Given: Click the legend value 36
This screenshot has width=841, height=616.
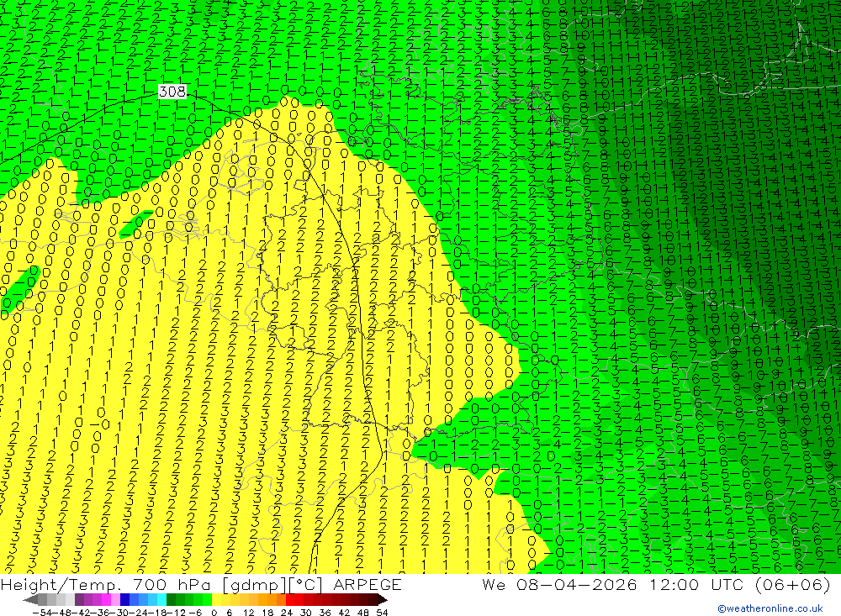Looking at the screenshot, I should click(325, 613).
